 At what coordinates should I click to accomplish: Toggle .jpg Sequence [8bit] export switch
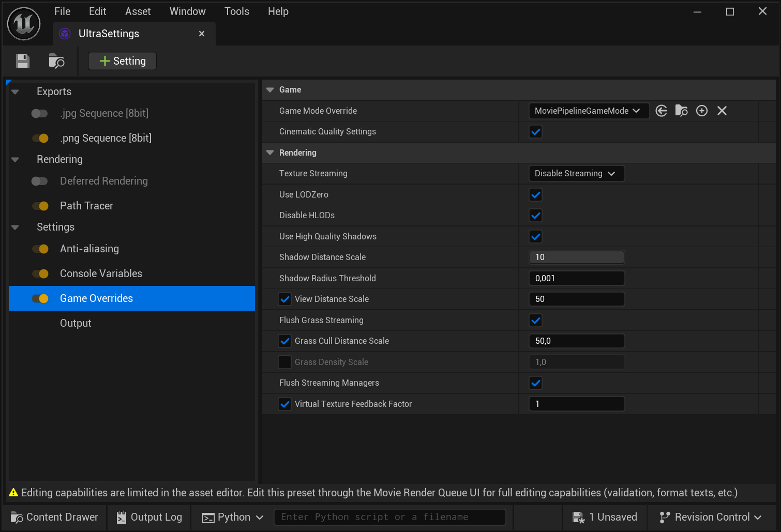(40, 113)
